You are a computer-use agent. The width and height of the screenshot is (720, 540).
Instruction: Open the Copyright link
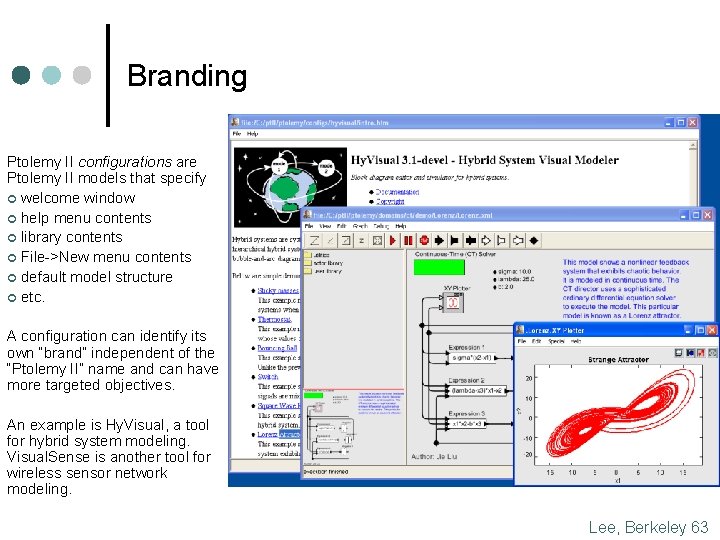click(390, 201)
